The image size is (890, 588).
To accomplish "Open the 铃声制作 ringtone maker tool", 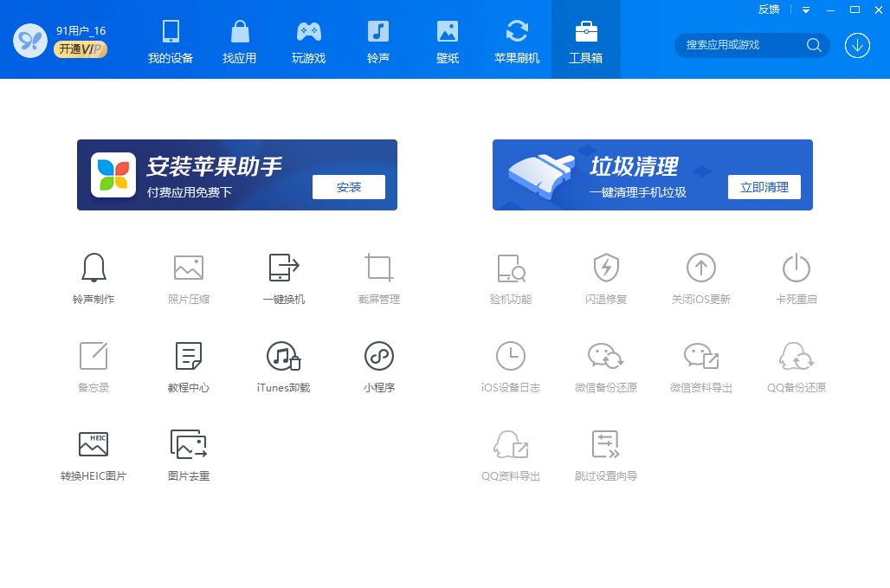I will click(94, 278).
